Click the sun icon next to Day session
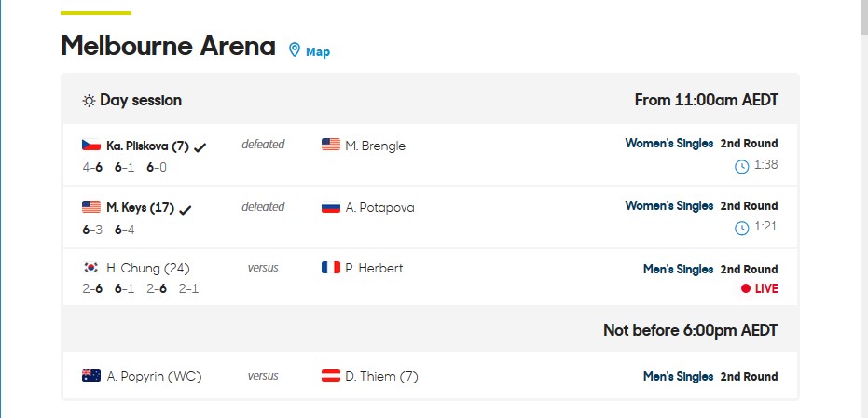The width and height of the screenshot is (868, 418). 89,101
